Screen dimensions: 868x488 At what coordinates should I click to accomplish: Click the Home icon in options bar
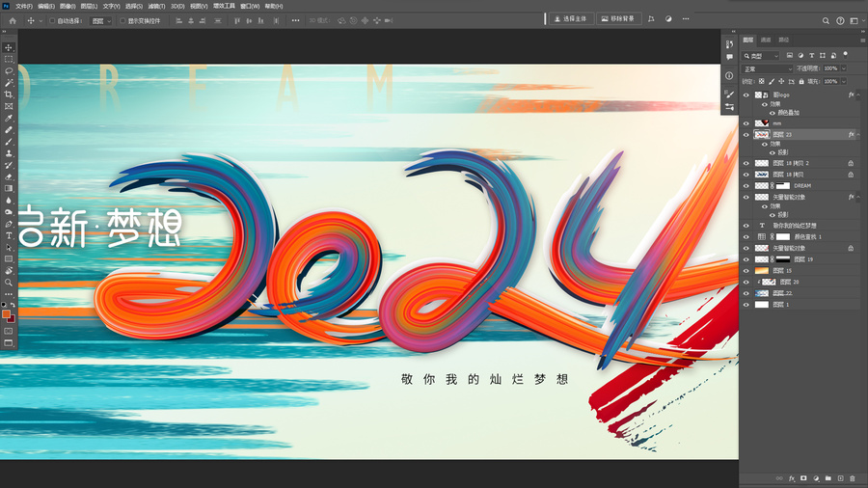13,20
